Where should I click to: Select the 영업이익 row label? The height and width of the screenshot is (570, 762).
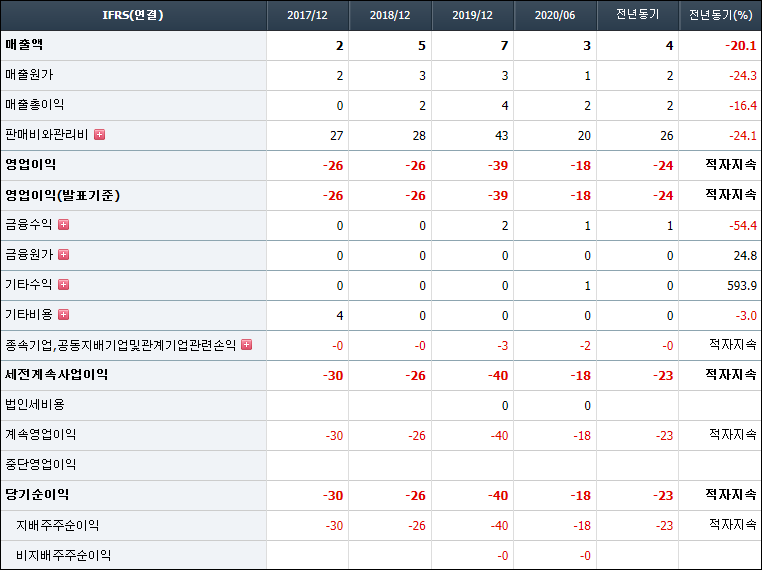click(31, 164)
